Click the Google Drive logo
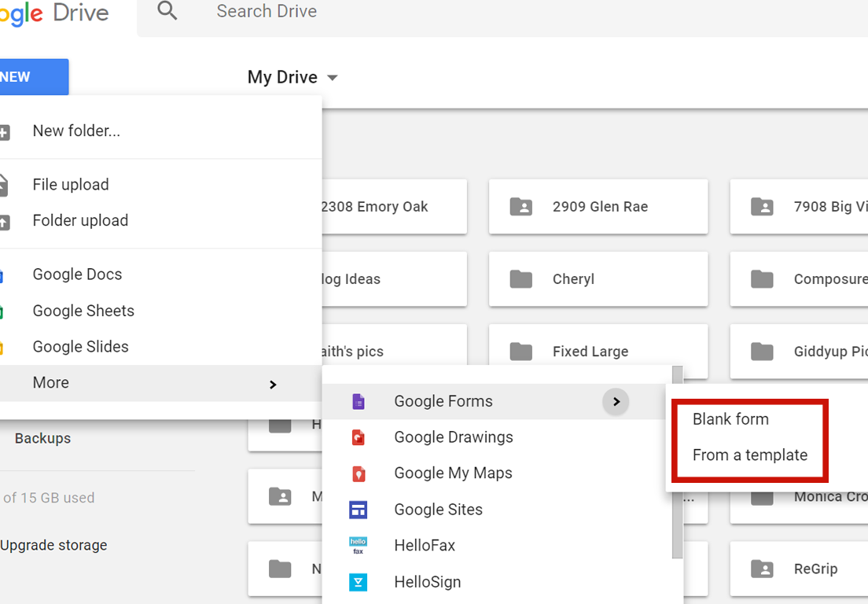The width and height of the screenshot is (868, 604). pyautogui.click(x=54, y=13)
